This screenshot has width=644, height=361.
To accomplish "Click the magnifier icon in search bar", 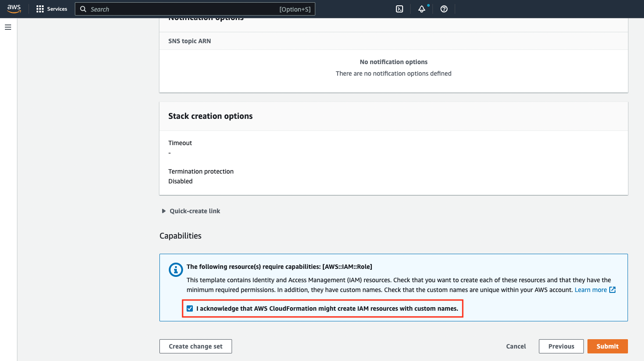I will coord(83,9).
